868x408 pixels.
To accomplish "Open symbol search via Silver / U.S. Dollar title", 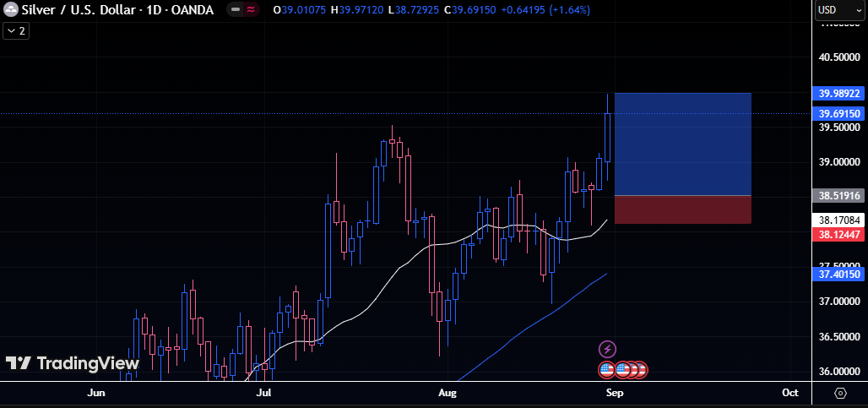I will coord(117,10).
